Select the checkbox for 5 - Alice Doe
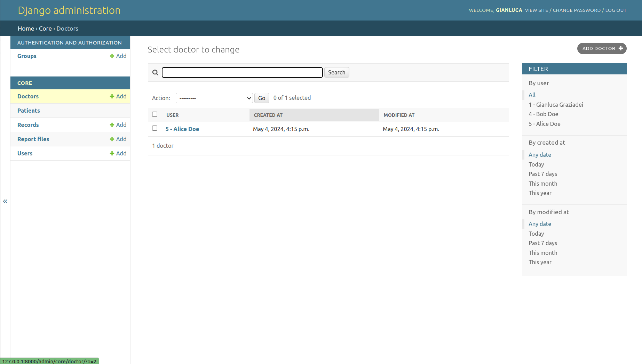The image size is (642, 364). tap(155, 128)
